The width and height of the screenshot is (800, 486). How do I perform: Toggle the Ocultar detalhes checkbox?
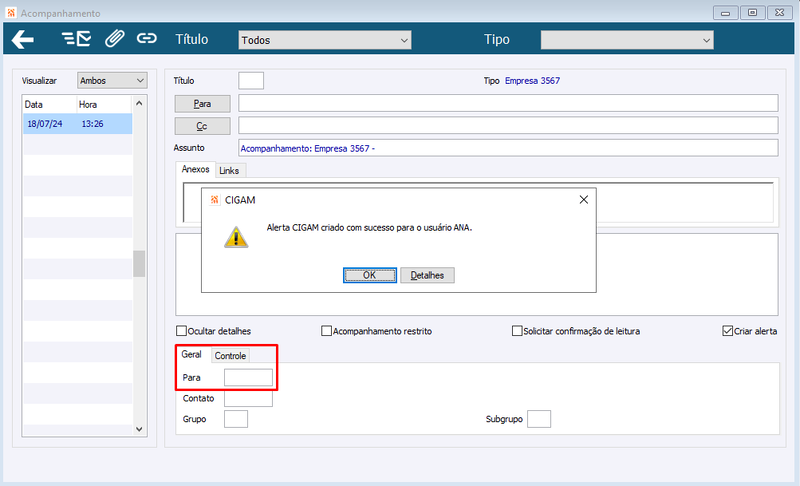[x=181, y=331]
